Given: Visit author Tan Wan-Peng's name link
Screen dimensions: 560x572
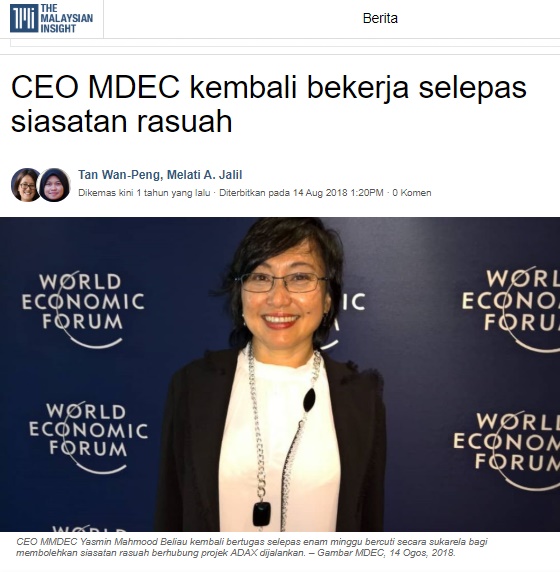Looking at the screenshot, I should [119, 175].
